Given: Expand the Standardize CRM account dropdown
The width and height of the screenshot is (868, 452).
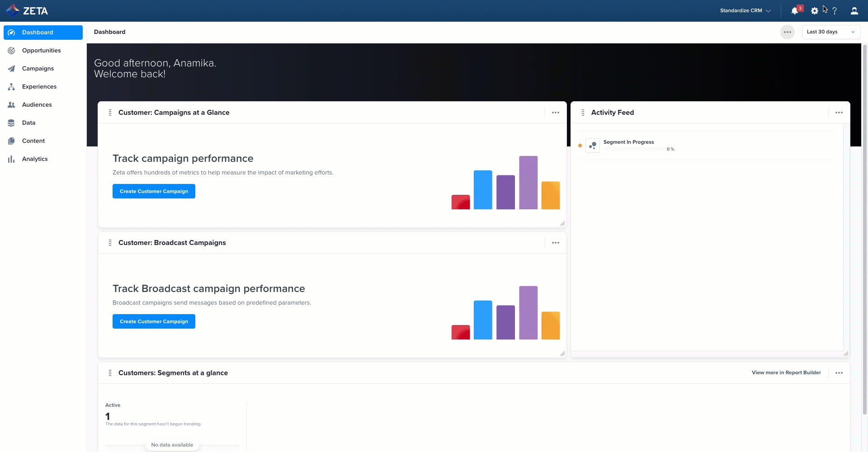Looking at the screenshot, I should coord(745,10).
